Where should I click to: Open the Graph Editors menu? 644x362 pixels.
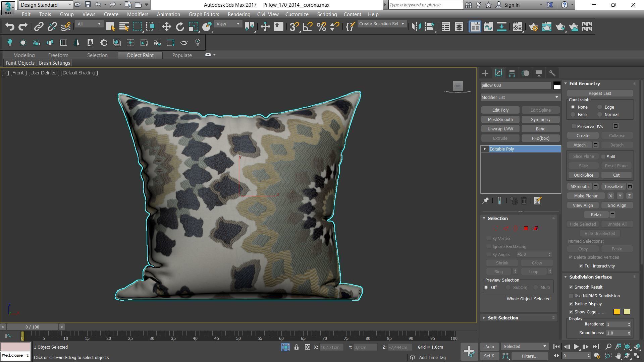tap(204, 14)
